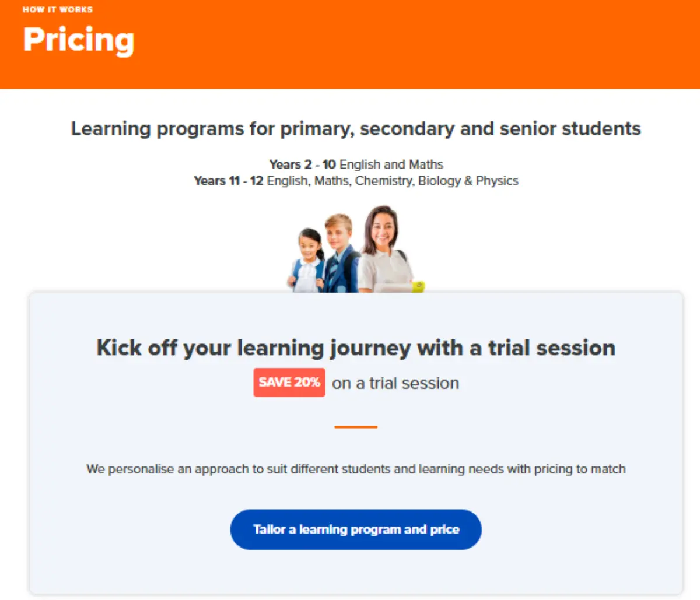Click the smiling woman in white shirt
Image resolution: width=700 pixels, height=600 pixels.
(x=383, y=248)
